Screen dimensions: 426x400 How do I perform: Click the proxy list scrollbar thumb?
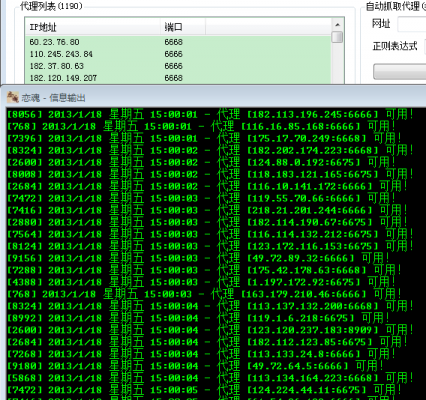pos(337,37)
